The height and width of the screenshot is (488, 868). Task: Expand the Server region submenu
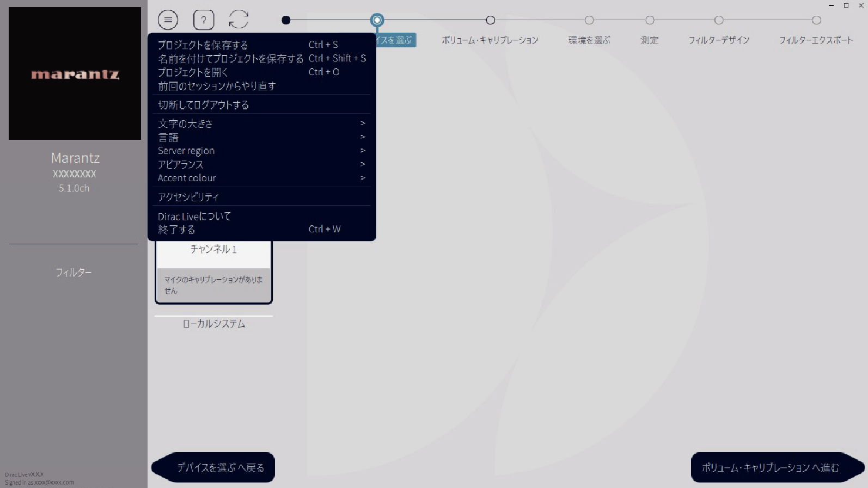261,151
